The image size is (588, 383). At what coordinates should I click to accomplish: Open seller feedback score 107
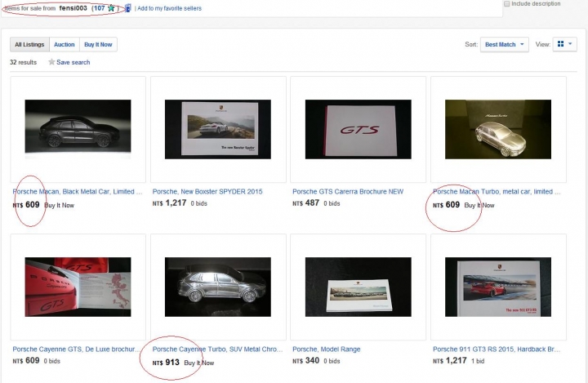100,8
